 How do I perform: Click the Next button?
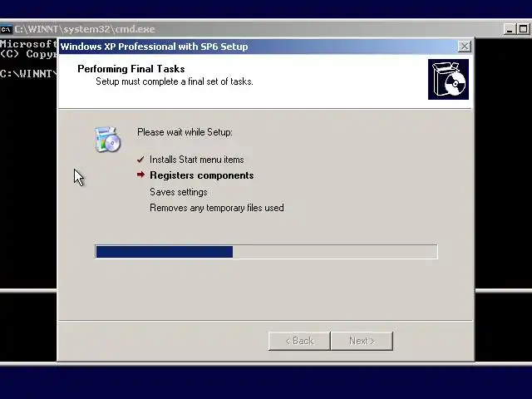(362, 341)
